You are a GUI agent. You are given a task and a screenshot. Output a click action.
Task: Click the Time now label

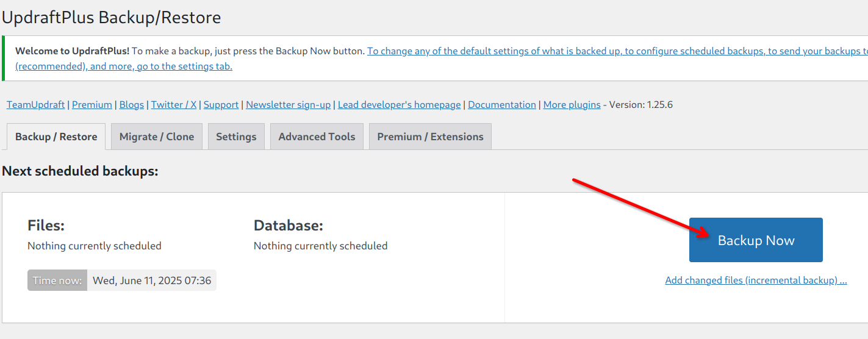pos(57,280)
